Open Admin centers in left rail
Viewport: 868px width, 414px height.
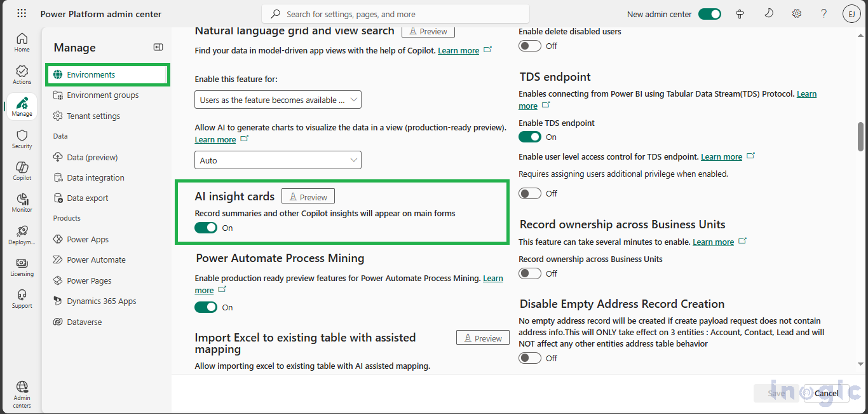click(22, 394)
